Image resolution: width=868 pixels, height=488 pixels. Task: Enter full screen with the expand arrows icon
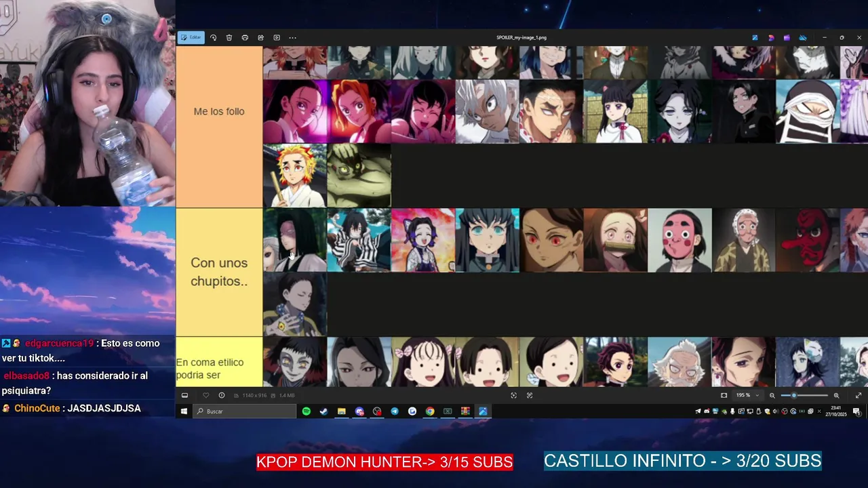pyautogui.click(x=858, y=395)
